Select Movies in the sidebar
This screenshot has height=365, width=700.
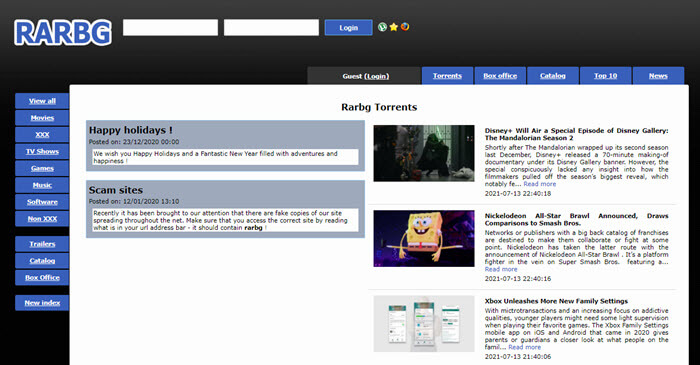coord(42,118)
